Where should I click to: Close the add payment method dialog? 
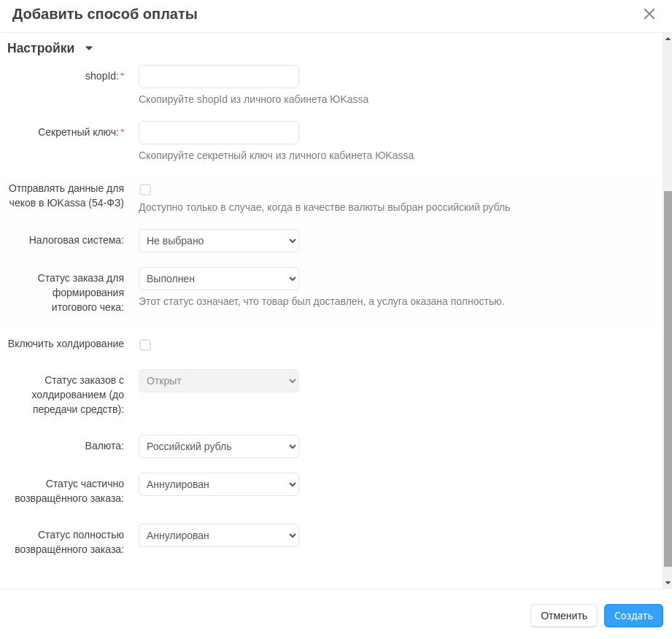click(649, 14)
